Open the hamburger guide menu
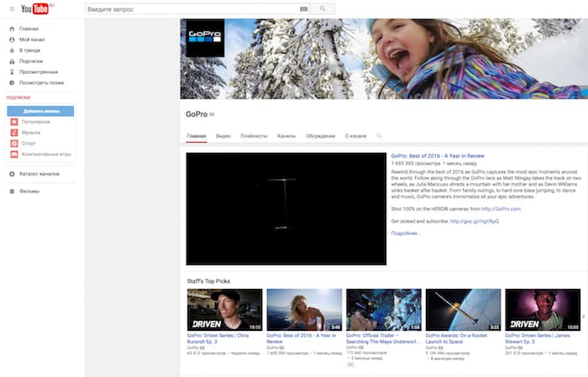 11,8
